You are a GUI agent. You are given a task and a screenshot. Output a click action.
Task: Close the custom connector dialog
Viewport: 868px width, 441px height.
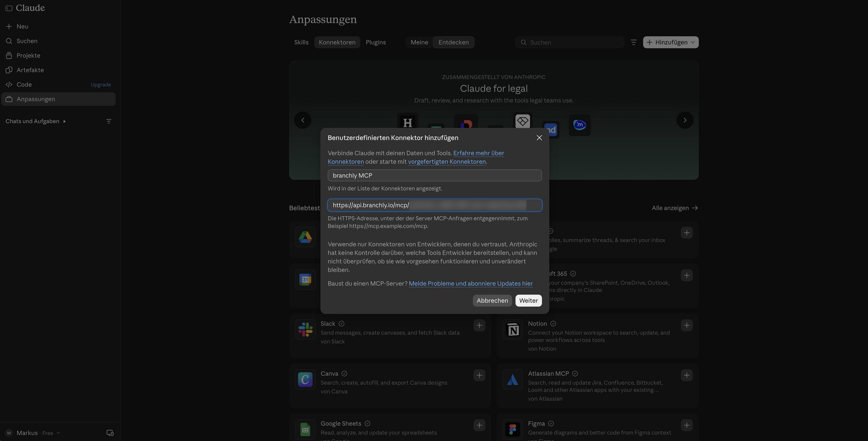click(x=539, y=138)
